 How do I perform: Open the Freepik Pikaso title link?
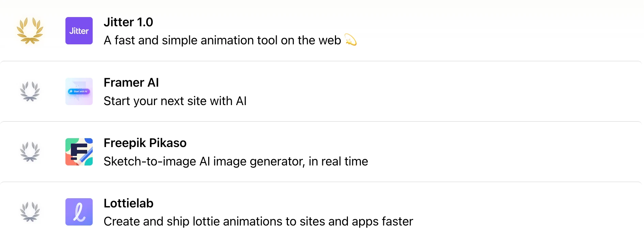145,143
